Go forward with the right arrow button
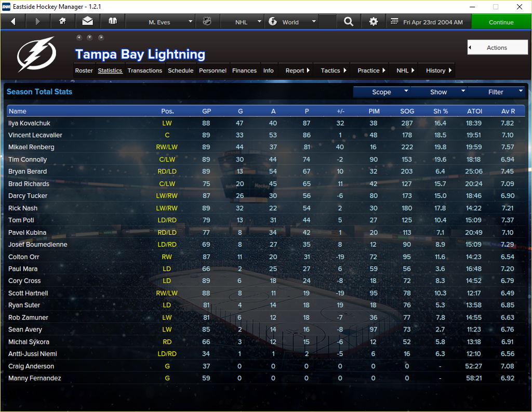532x412 pixels. coord(37,22)
